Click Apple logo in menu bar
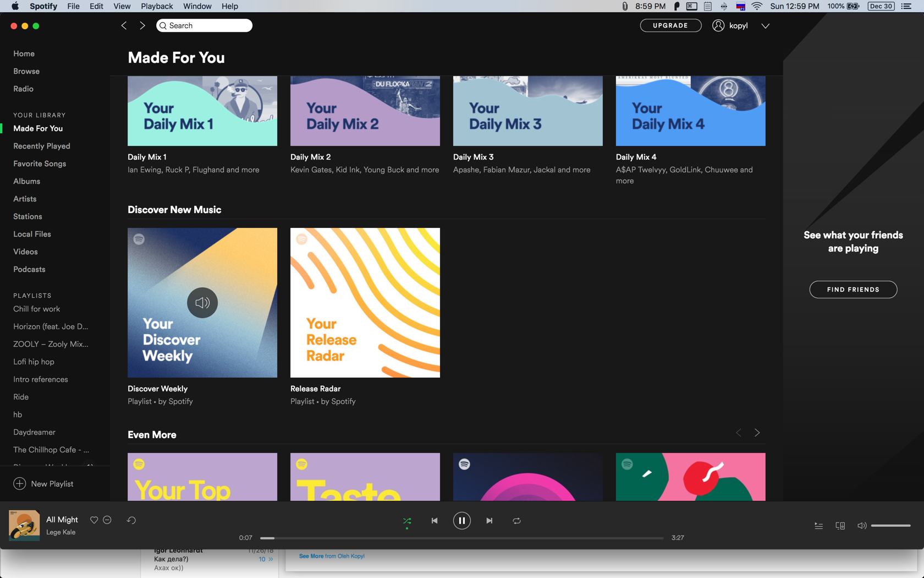 [15, 6]
